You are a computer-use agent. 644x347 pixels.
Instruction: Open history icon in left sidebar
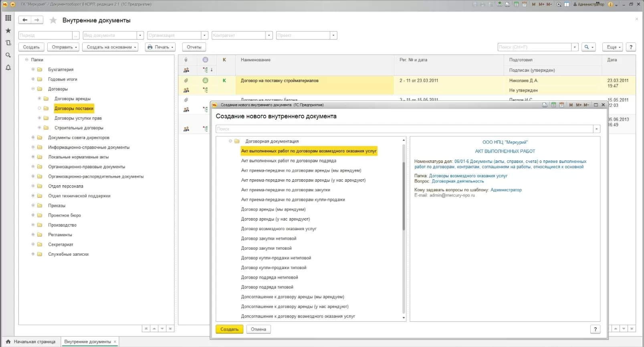click(x=8, y=43)
